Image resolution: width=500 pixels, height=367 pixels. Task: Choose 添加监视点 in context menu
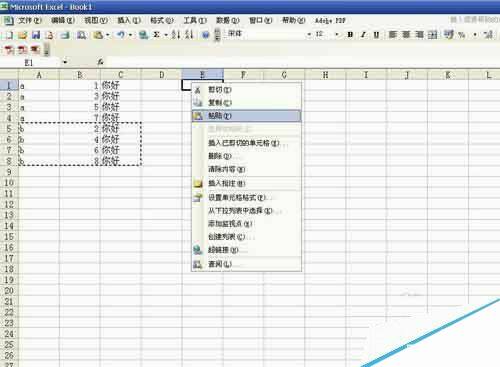coord(247,224)
